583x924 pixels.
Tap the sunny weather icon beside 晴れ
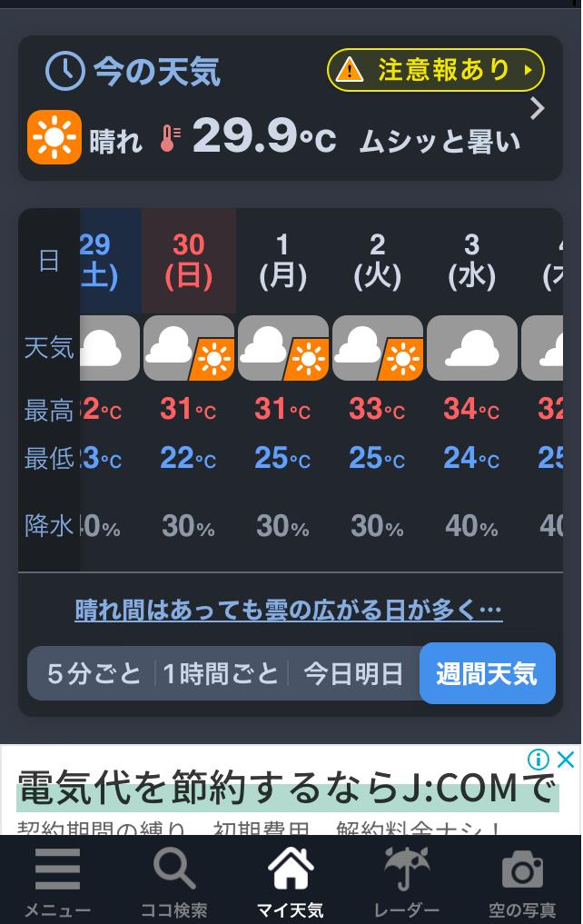tap(54, 137)
